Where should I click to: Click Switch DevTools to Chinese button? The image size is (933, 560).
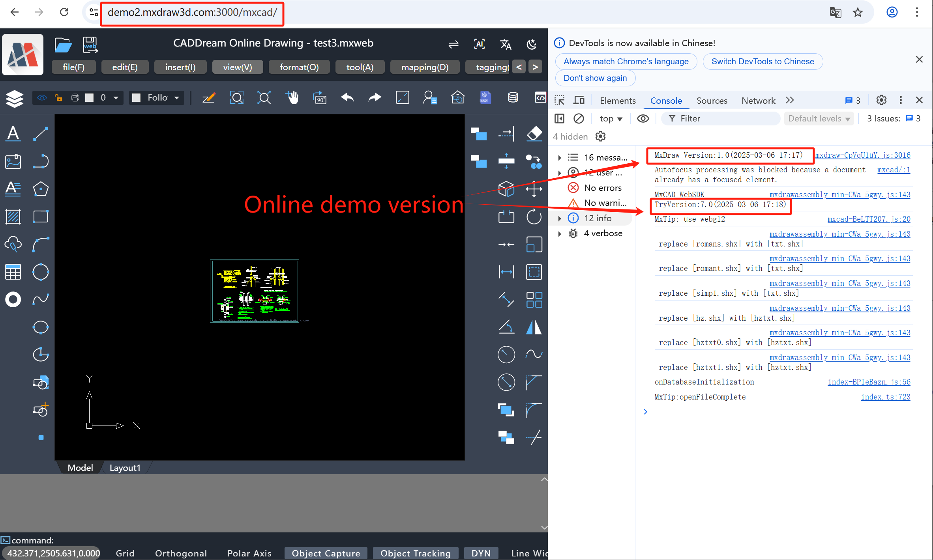[x=763, y=62]
